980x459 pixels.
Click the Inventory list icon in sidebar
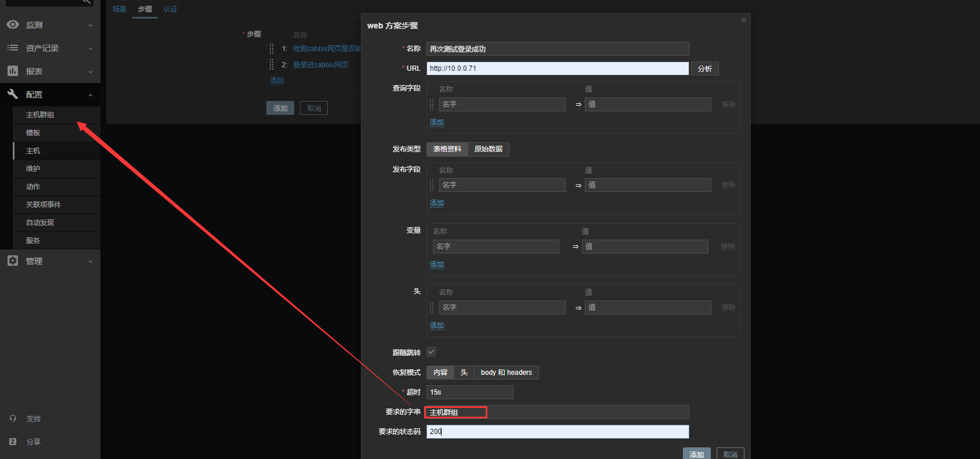point(13,48)
